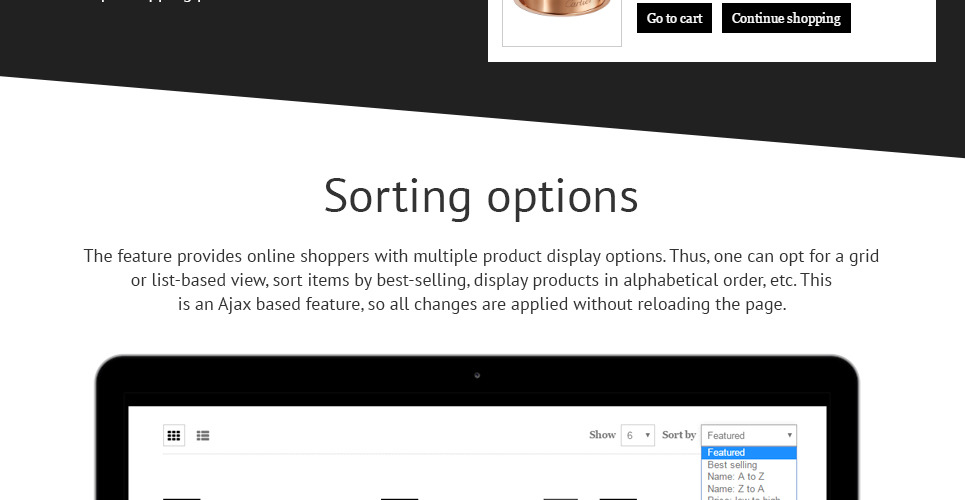Click the Sorting options heading
The image size is (965, 500).
click(x=481, y=196)
